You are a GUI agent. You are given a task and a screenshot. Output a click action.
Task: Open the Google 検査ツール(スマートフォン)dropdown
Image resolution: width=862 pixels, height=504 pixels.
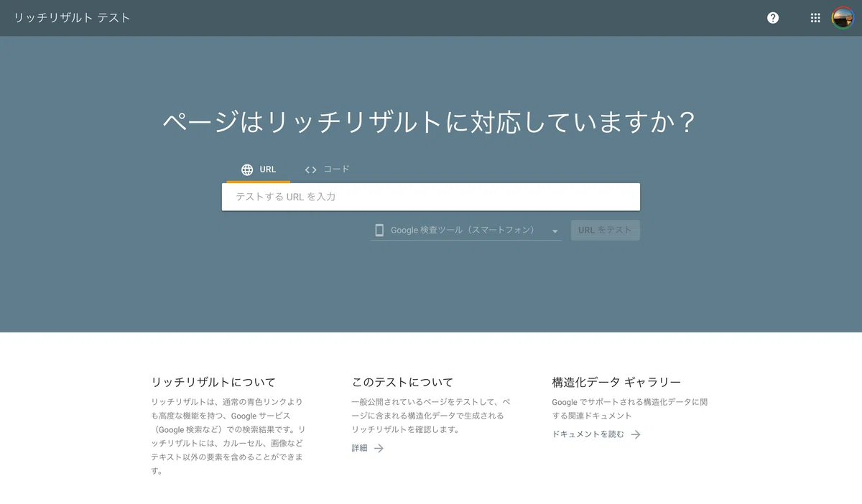(x=466, y=230)
